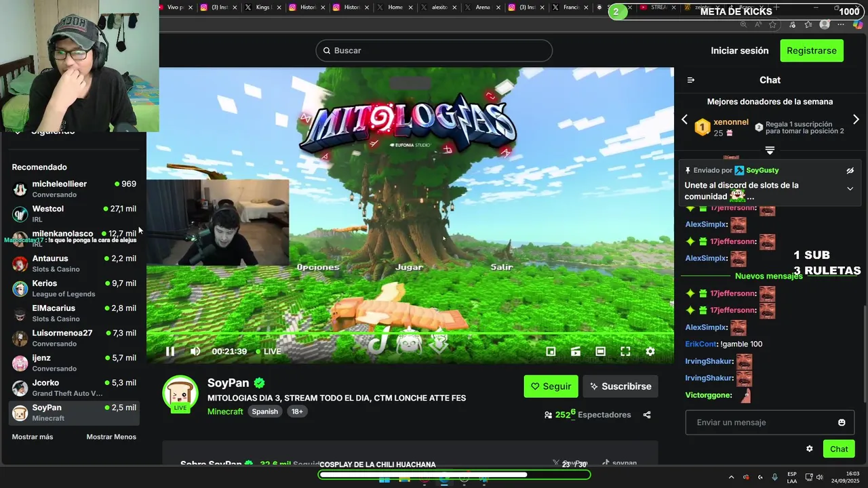Open player settings gear icon
The image size is (868, 488).
[x=650, y=351]
